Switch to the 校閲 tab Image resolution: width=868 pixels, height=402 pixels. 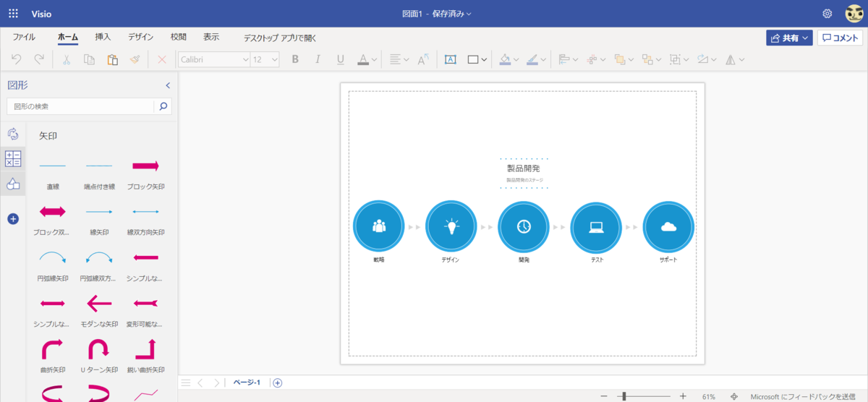coord(178,37)
